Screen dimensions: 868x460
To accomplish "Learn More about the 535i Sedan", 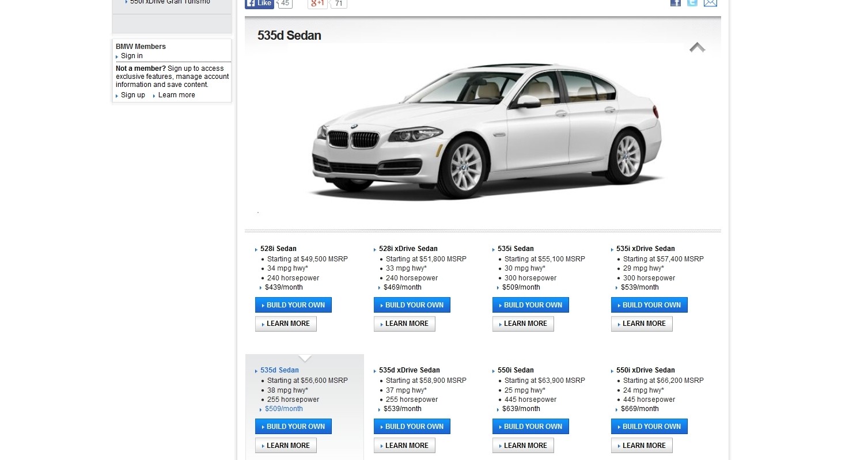I will tap(523, 324).
